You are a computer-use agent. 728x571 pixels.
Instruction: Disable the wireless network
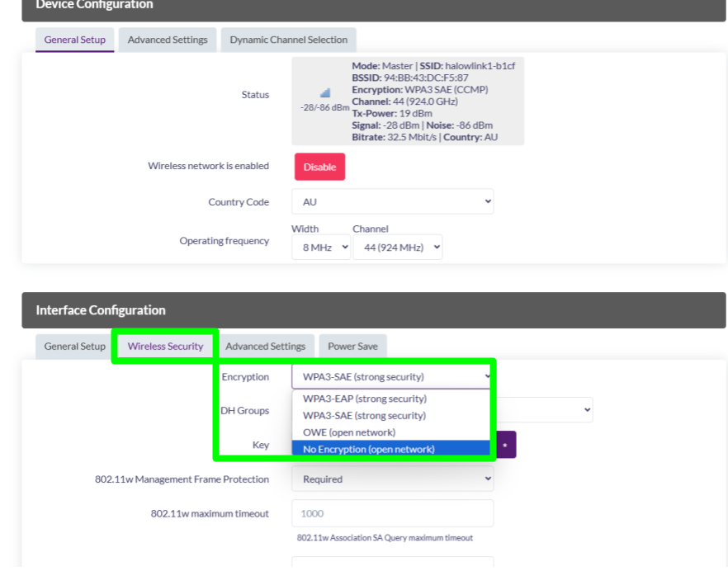click(x=319, y=168)
